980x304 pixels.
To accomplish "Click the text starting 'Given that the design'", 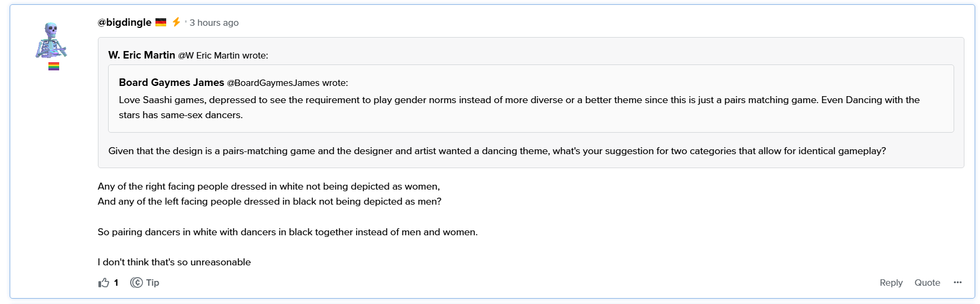I will pos(497,151).
